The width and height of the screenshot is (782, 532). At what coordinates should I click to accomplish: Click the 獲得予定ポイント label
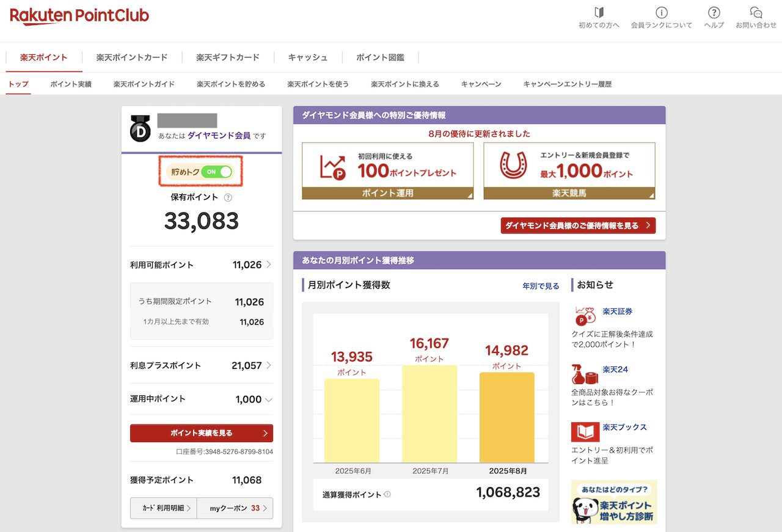162,480
